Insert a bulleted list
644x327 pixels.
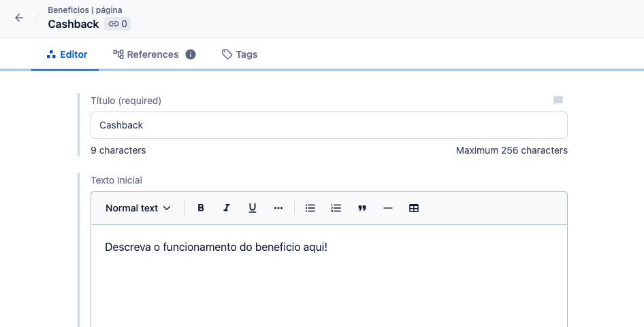[310, 208]
